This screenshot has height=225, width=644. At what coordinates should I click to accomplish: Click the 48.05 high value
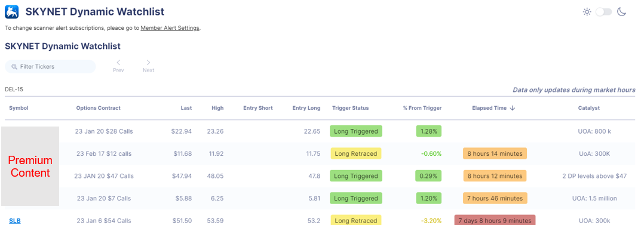click(215, 176)
